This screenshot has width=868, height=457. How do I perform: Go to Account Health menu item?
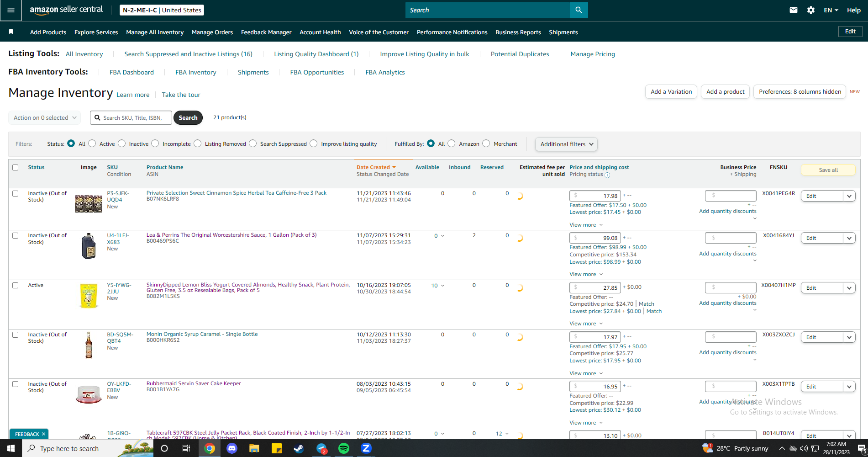click(320, 32)
